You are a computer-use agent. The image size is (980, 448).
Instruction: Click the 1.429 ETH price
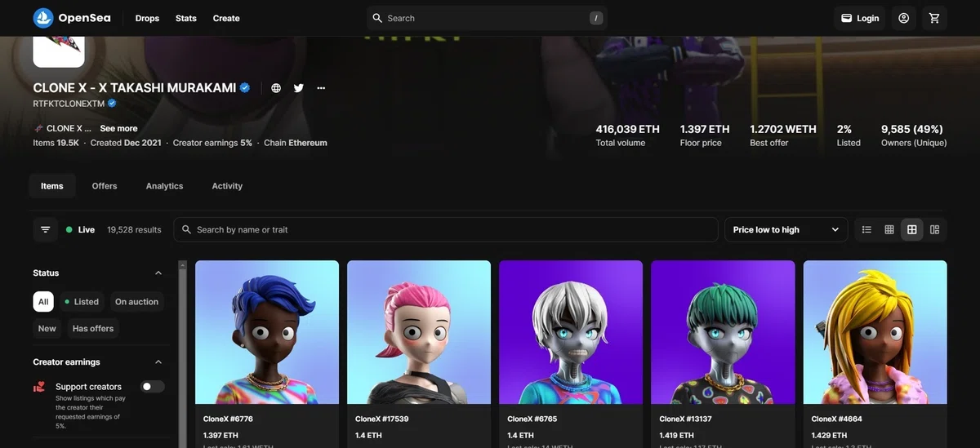click(829, 436)
